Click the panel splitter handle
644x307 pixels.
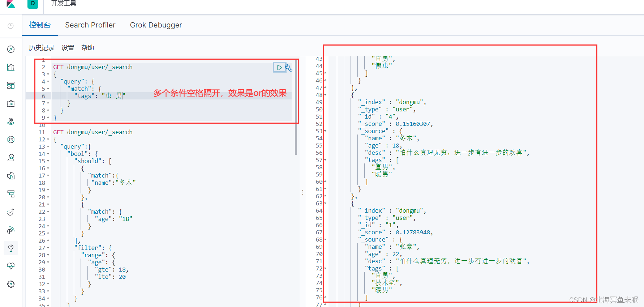(302, 192)
